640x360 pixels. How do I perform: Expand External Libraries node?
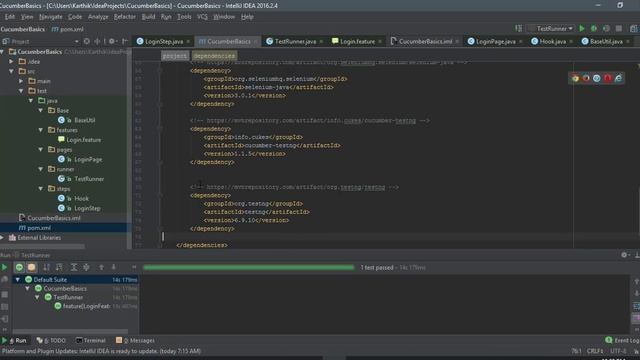click(3, 238)
